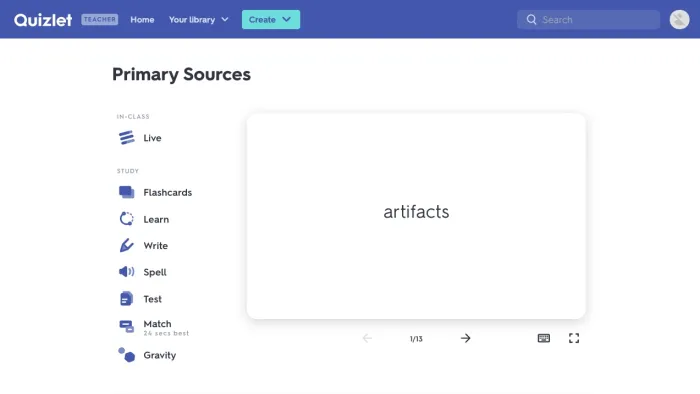Open the Live in-class mode icon
The width and height of the screenshot is (700, 394).
[x=126, y=138]
